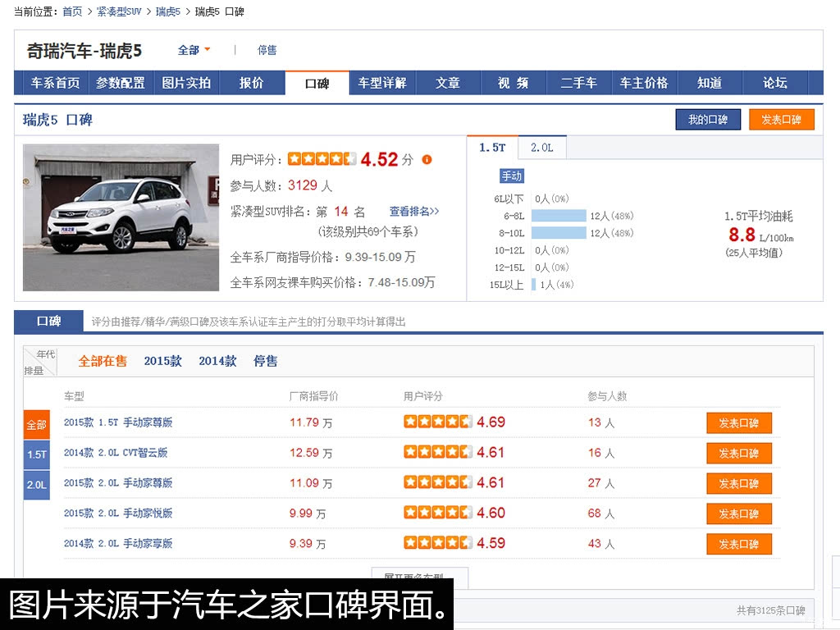Open the 参数配置 navigation tab
The height and width of the screenshot is (630, 840).
pos(121,83)
